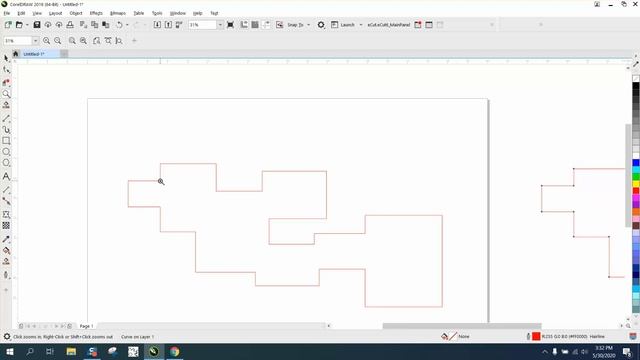Print the document
Image resolution: width=640 pixels, height=360 pixels.
(70, 25)
